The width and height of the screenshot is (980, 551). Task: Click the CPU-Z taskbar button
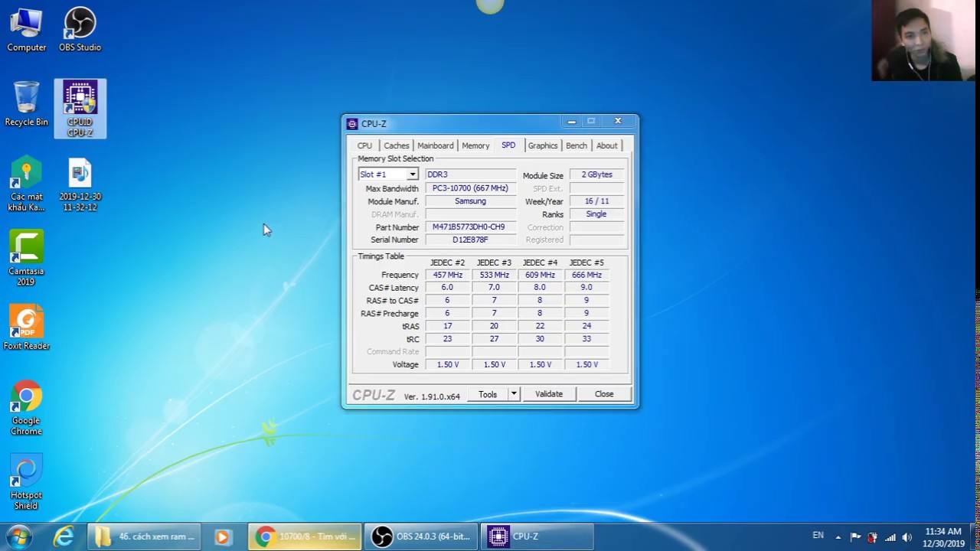point(537,536)
